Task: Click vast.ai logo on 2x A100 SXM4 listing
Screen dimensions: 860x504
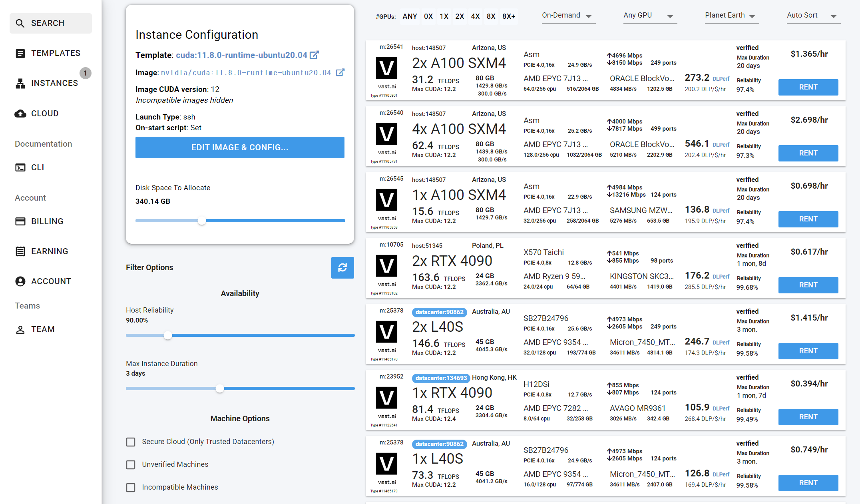Action: (386, 68)
